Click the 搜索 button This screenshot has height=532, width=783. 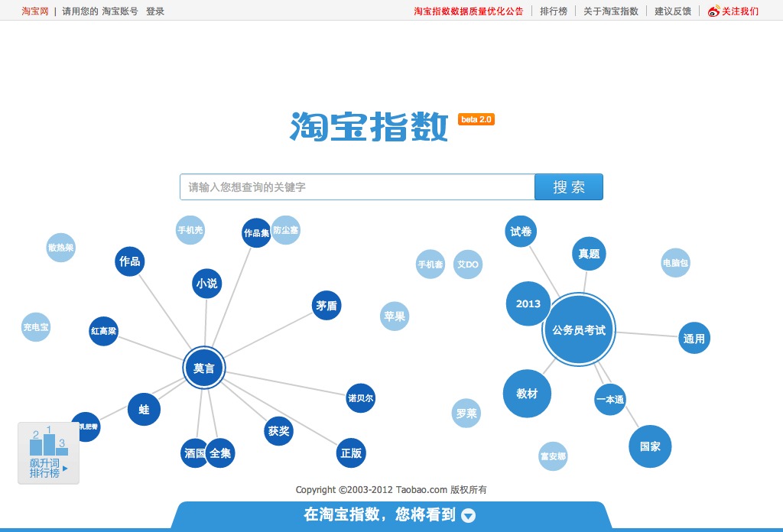click(568, 187)
